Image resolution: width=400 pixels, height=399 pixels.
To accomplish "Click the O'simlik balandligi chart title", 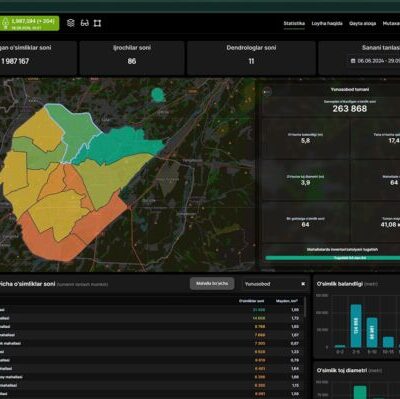I will 340,284.
